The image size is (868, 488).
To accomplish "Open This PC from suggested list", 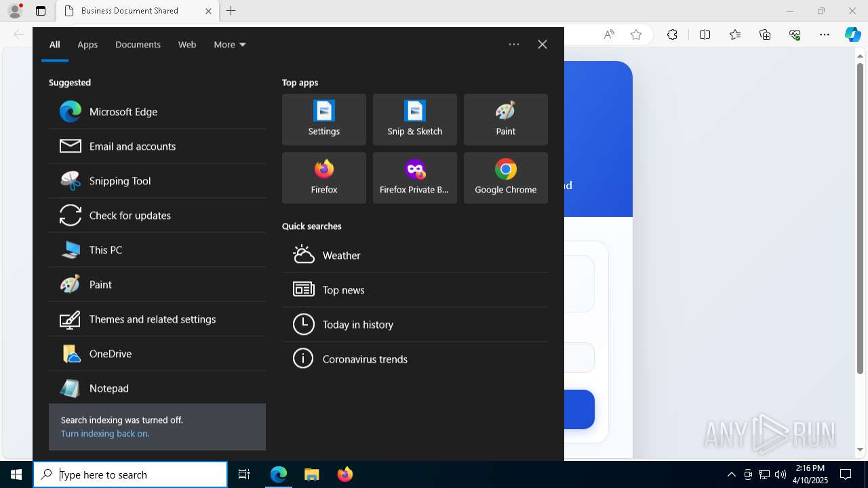I will [157, 249].
